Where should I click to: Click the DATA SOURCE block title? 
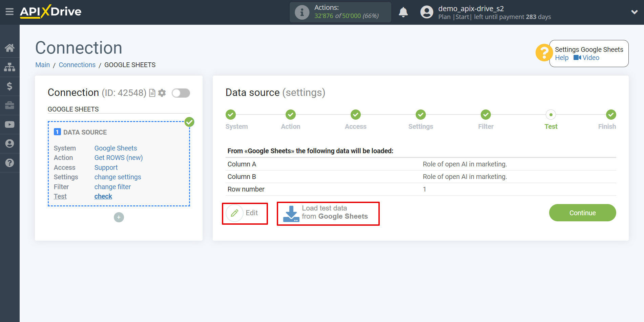85,132
